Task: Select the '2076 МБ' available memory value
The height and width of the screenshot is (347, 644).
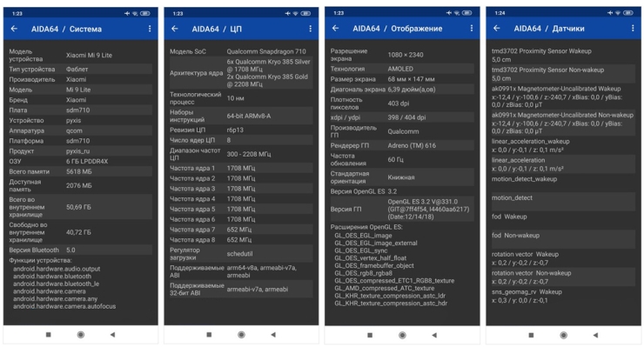Action: point(79,185)
